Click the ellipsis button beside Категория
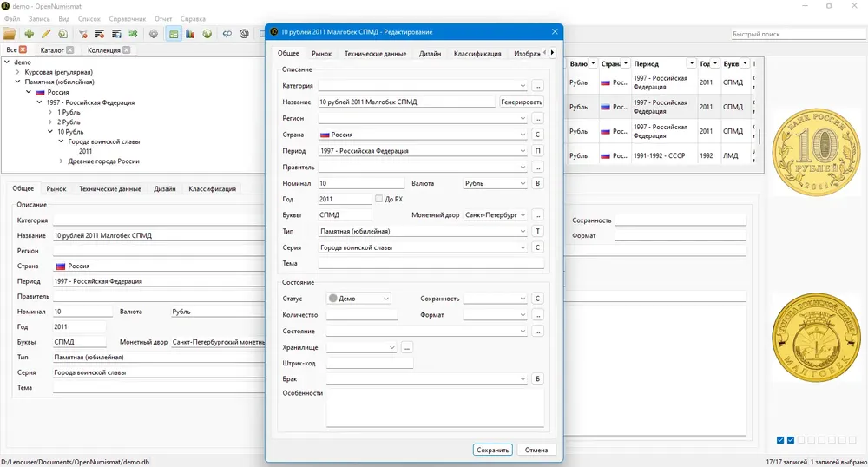 (x=537, y=86)
